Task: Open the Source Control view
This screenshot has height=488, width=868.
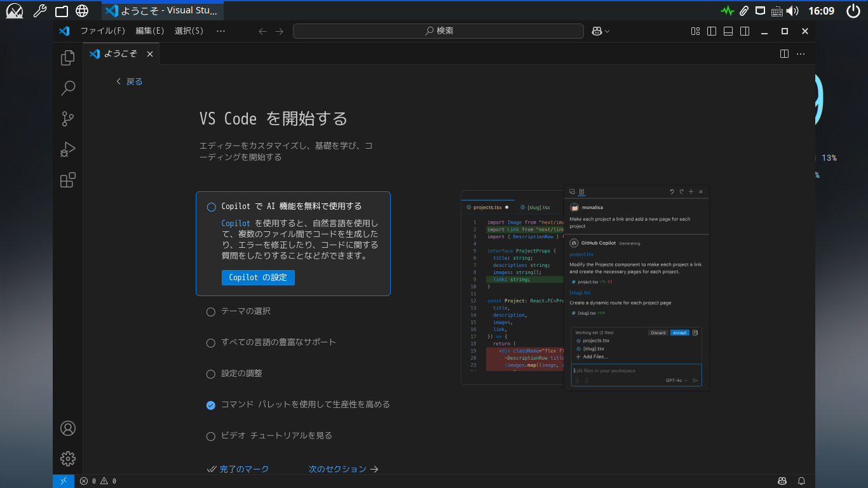Action: (67, 119)
